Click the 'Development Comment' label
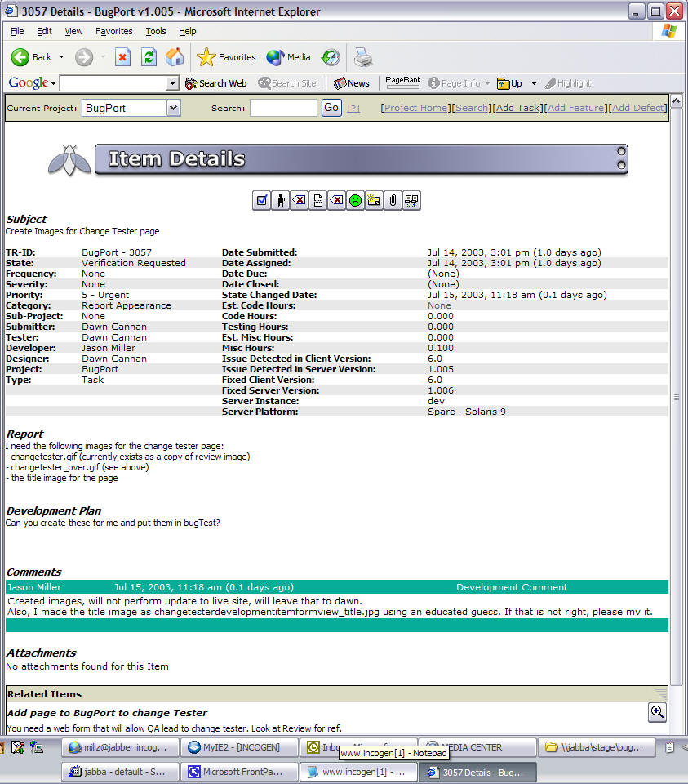Image resolution: width=688 pixels, height=784 pixels. pos(512,587)
